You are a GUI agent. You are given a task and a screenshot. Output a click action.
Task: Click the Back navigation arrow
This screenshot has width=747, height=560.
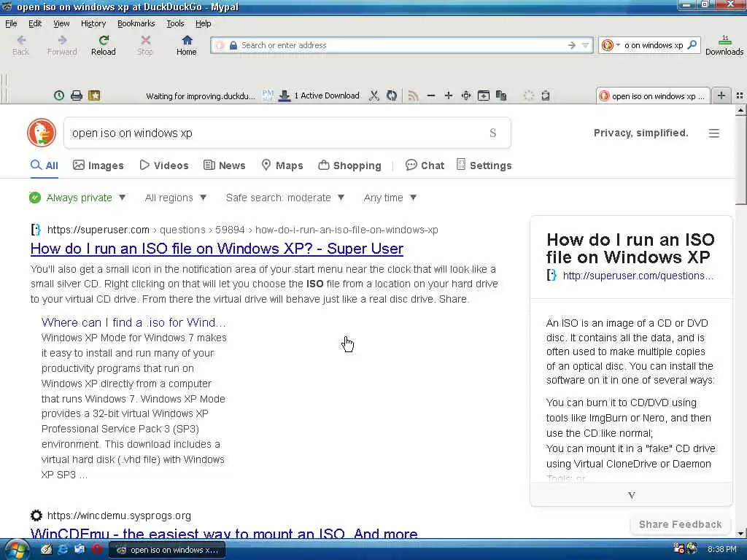point(20,45)
